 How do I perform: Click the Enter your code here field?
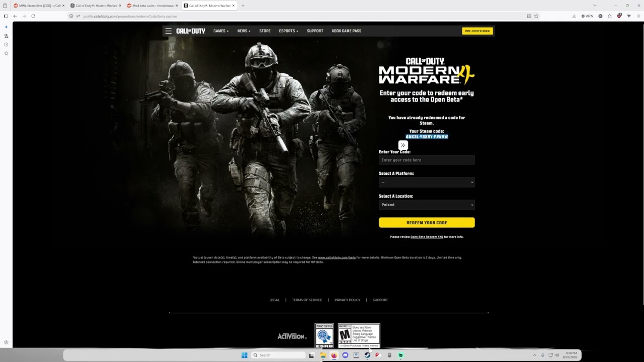(x=427, y=160)
